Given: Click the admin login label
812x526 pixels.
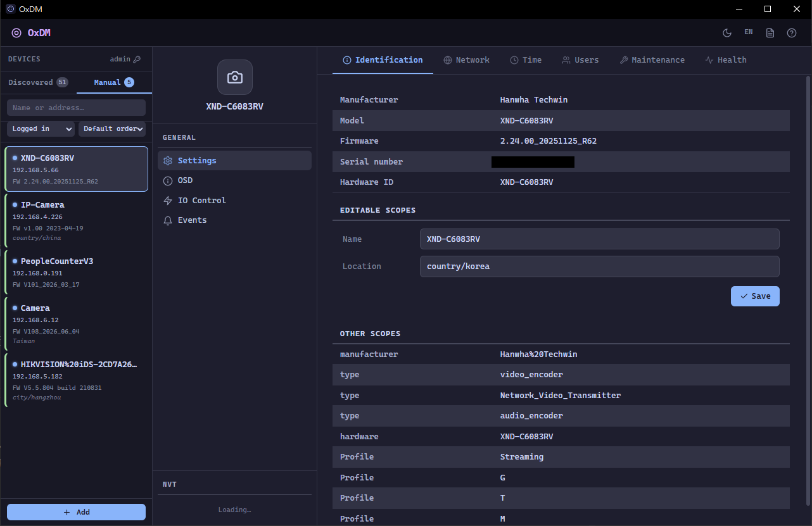Looking at the screenshot, I should pyautogui.click(x=120, y=59).
